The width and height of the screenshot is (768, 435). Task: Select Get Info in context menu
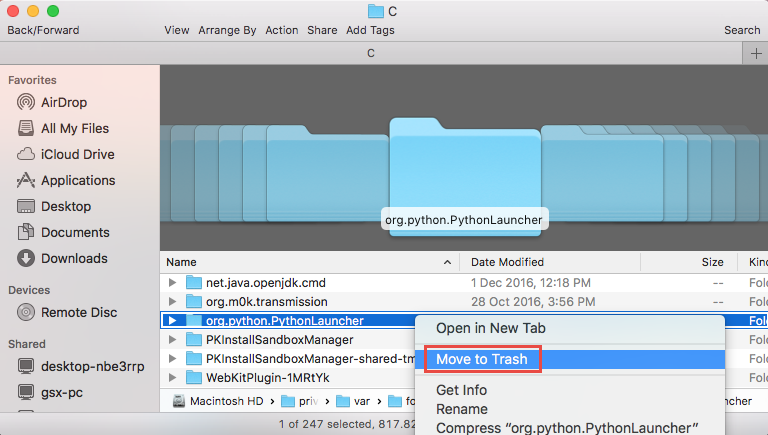point(461,390)
